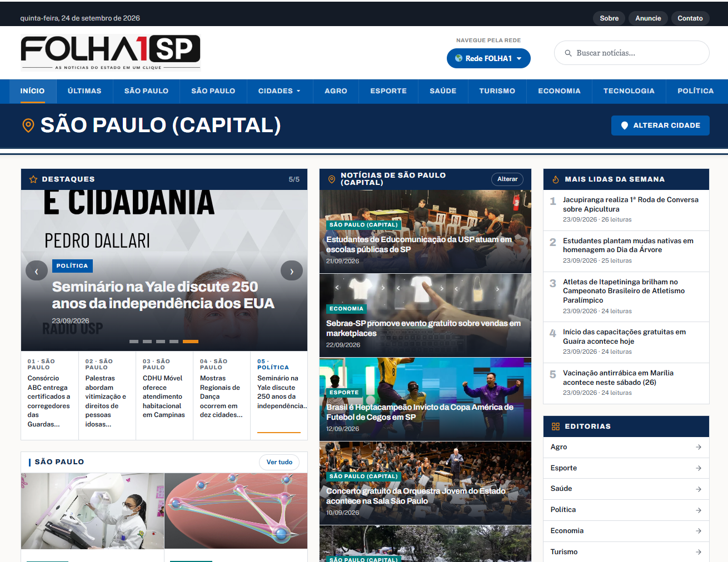Viewport: 728px width, 562px height.
Task: Click Ver tudo in São Paulo section
Action: click(x=280, y=462)
